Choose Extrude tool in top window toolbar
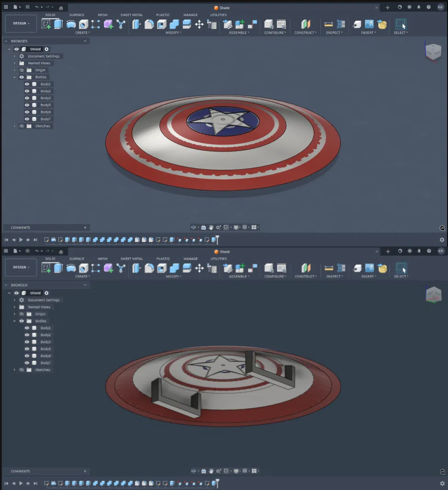Image resolution: width=448 pixels, height=490 pixels. coord(58,24)
